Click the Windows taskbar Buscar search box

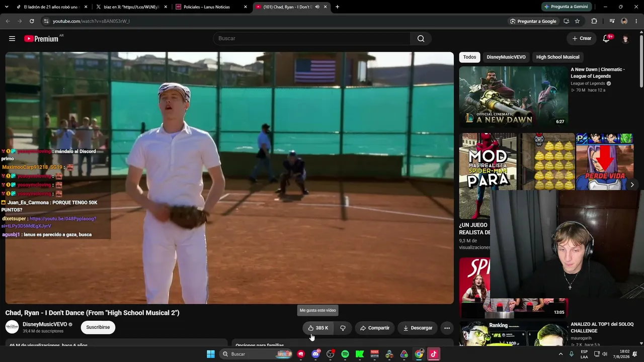point(257,354)
